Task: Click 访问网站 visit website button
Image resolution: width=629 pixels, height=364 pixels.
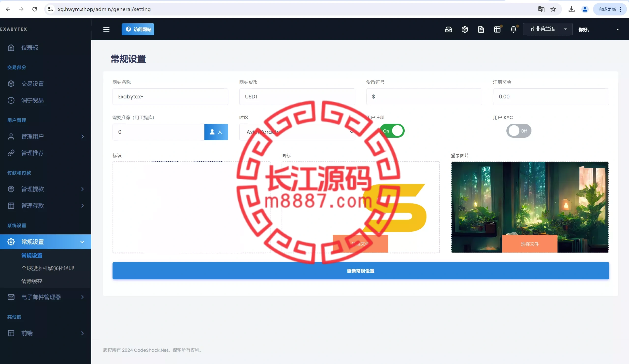Action: [x=138, y=29]
